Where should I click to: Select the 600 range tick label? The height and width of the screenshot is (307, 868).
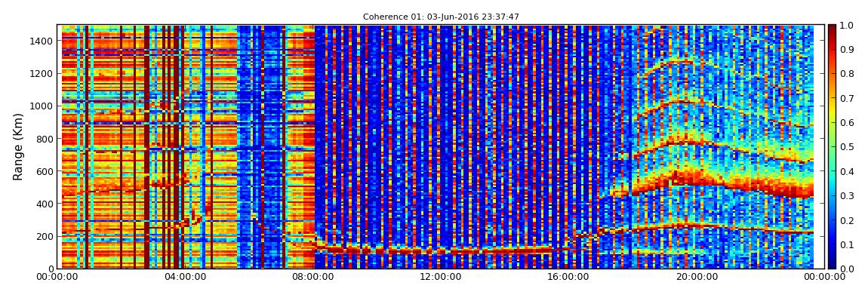(45, 171)
